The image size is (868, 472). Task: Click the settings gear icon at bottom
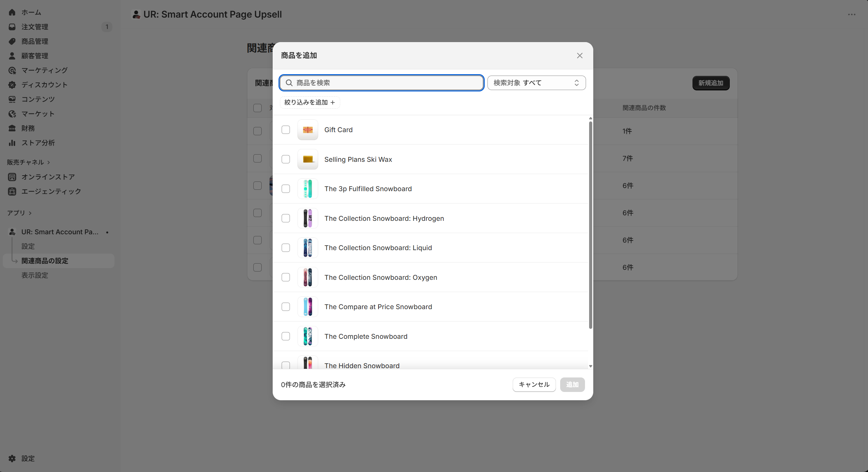12,459
